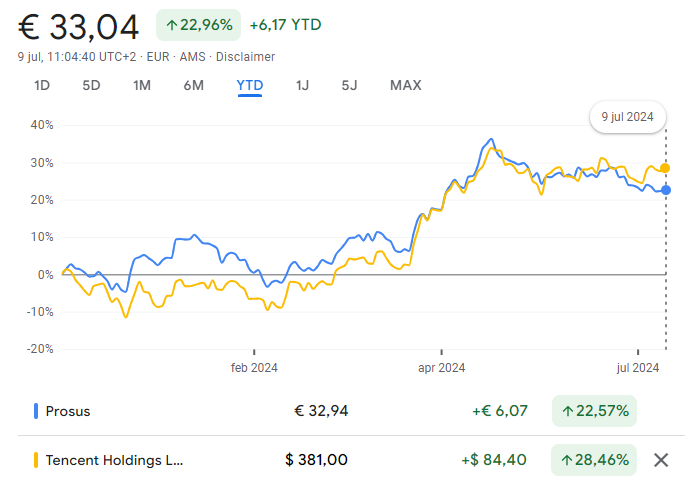Open Tencent Holdings L... row
The width and height of the screenshot is (692, 480).
(114, 460)
